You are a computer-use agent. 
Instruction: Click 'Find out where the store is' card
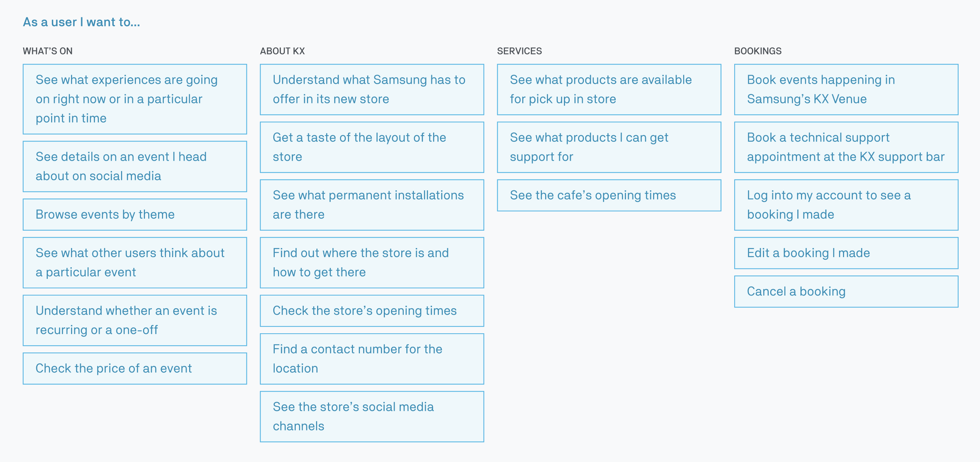(x=372, y=263)
